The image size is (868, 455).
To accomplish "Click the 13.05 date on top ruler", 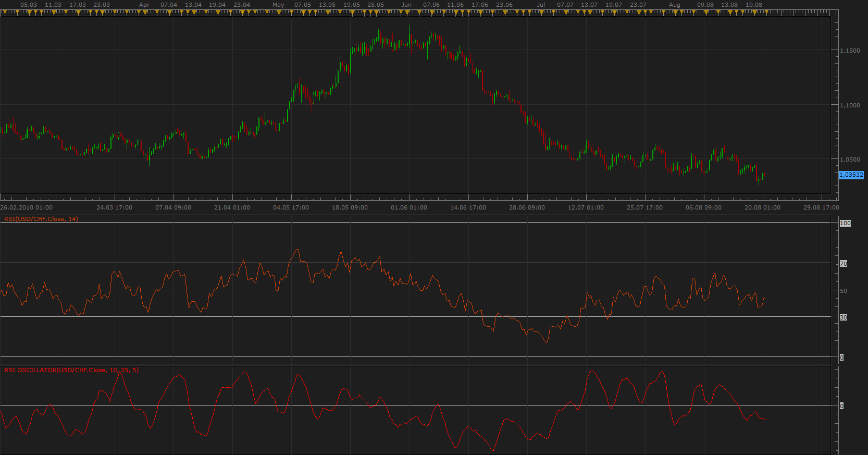I will 327,5.
